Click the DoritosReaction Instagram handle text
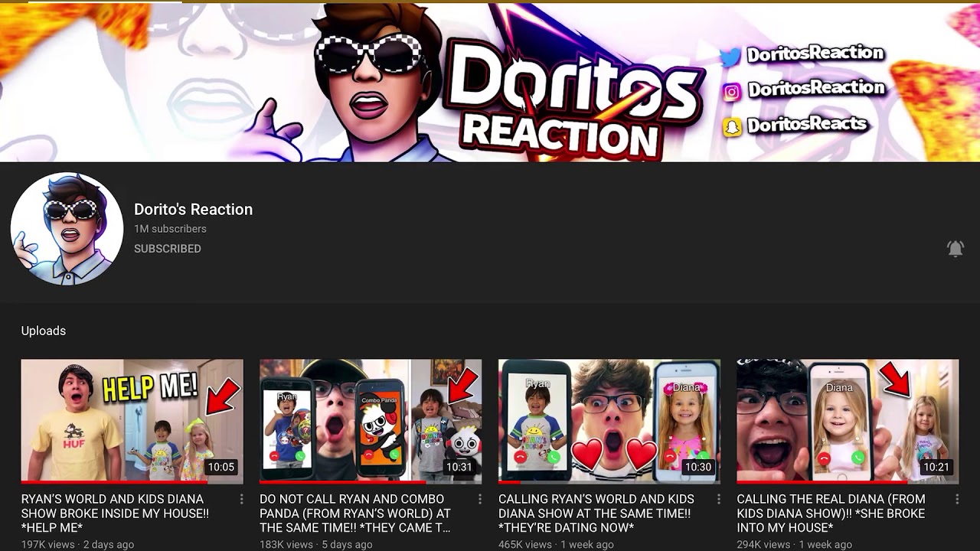Screen dimensions: 980x551 815,89
